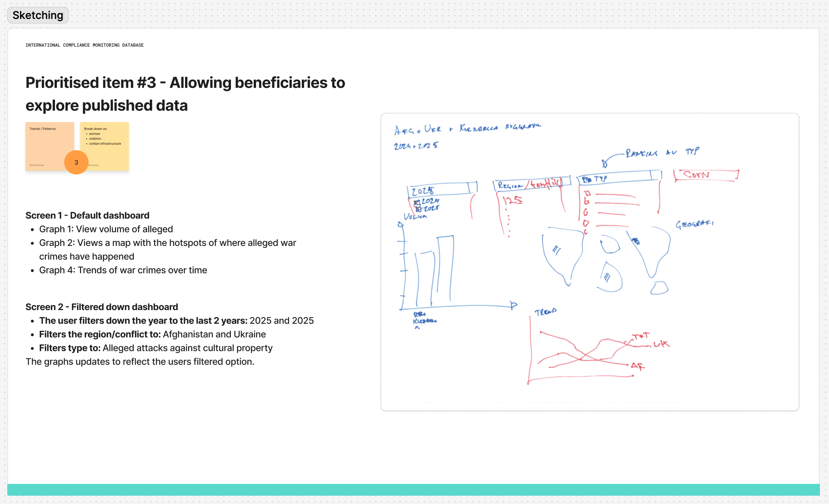
Task: Click the Danilo Fanes author label
Action: point(37,165)
